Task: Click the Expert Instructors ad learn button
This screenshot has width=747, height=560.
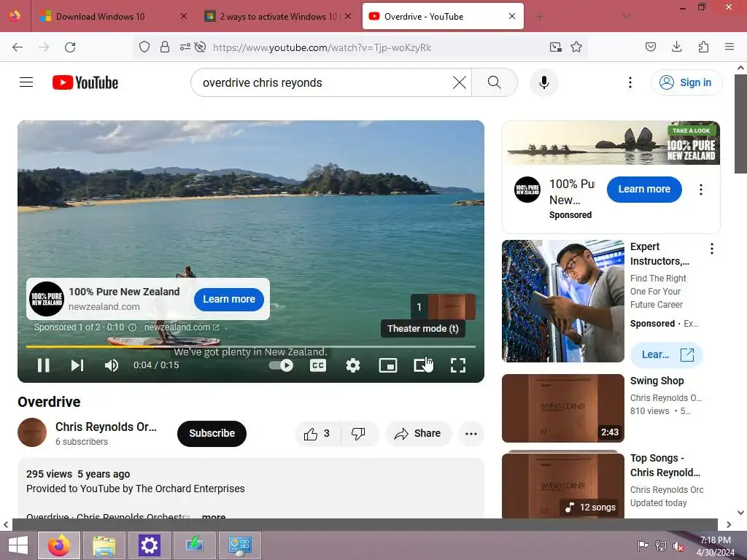Action: click(666, 355)
